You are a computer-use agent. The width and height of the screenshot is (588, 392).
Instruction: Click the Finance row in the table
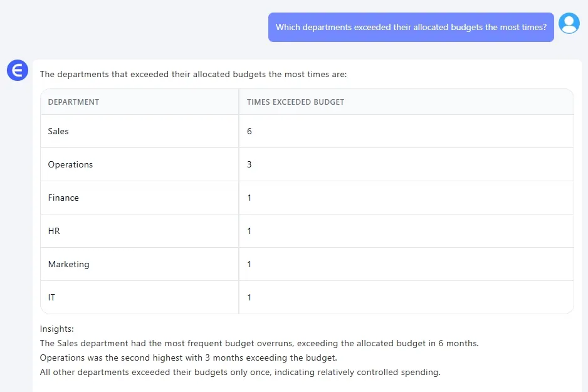coord(63,198)
